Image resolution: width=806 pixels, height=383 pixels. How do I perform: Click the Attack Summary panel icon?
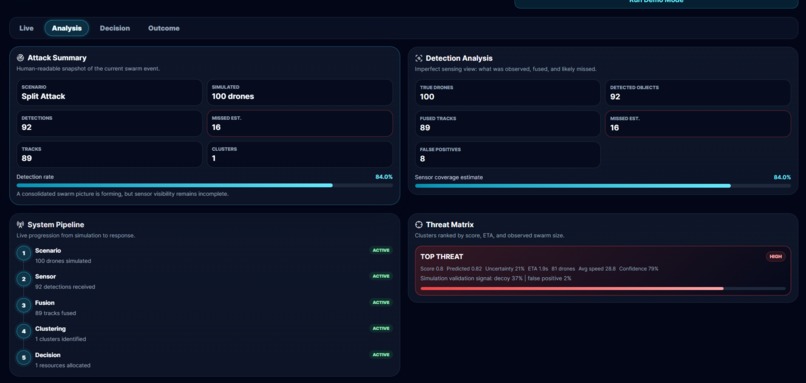(x=20, y=58)
